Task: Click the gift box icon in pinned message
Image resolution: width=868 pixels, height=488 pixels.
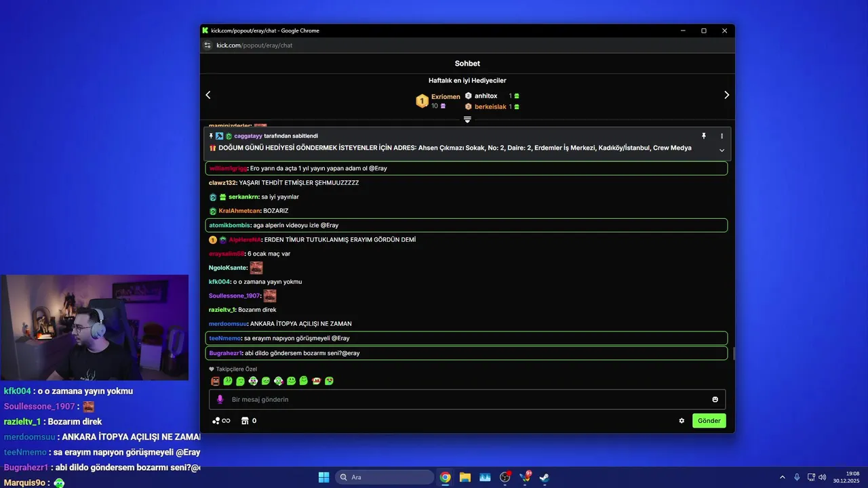Action: point(212,148)
